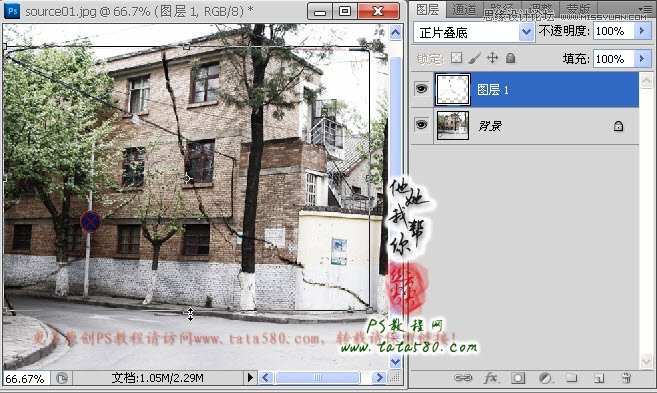The image size is (657, 393).
Task: Click the status bar document info icon
Action: [62, 378]
